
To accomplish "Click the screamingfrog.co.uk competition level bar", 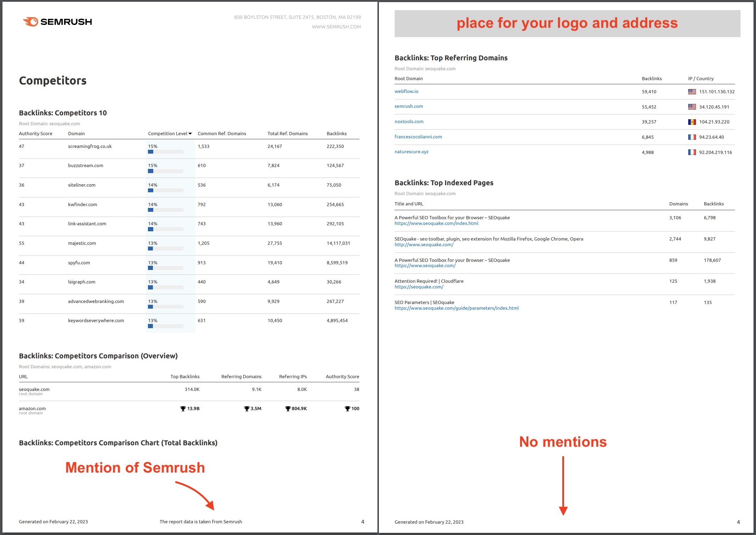I will 166,152.
